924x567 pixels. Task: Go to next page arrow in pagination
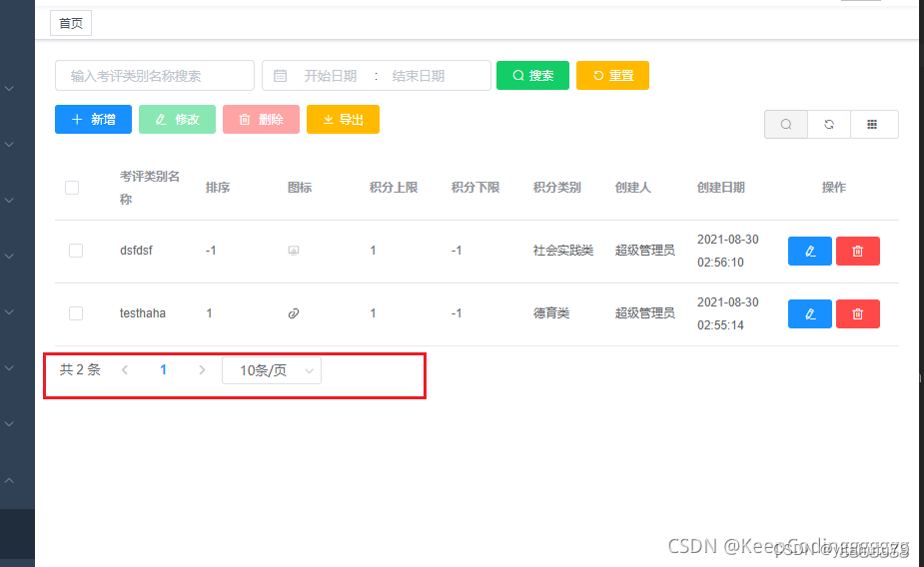pyautogui.click(x=202, y=370)
